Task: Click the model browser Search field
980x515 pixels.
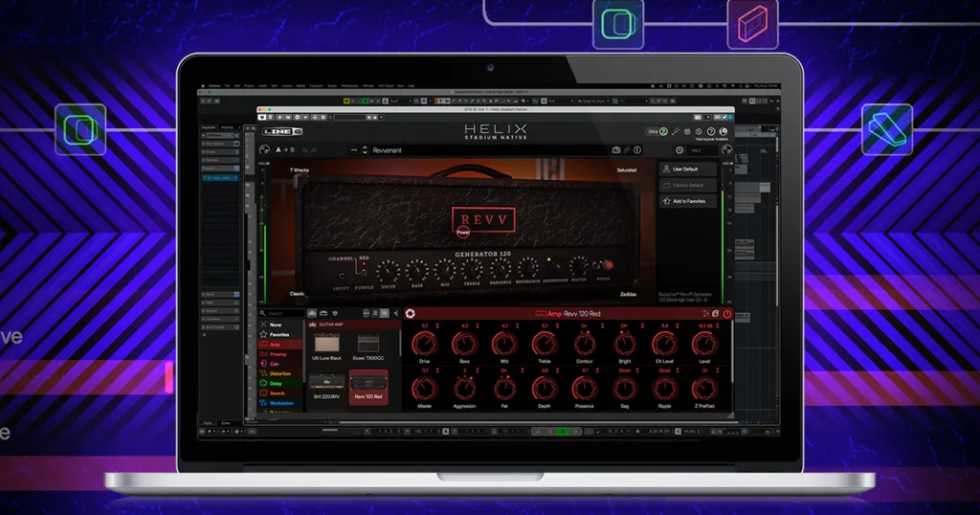Action: click(x=282, y=313)
